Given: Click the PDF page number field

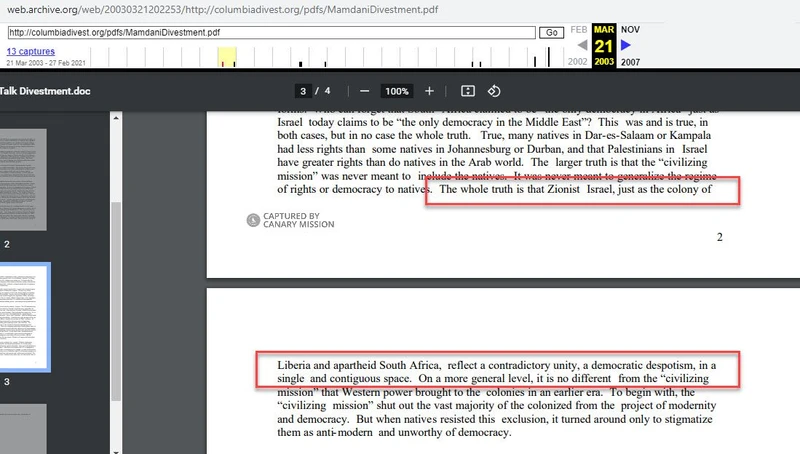Looking at the screenshot, I should [303, 91].
